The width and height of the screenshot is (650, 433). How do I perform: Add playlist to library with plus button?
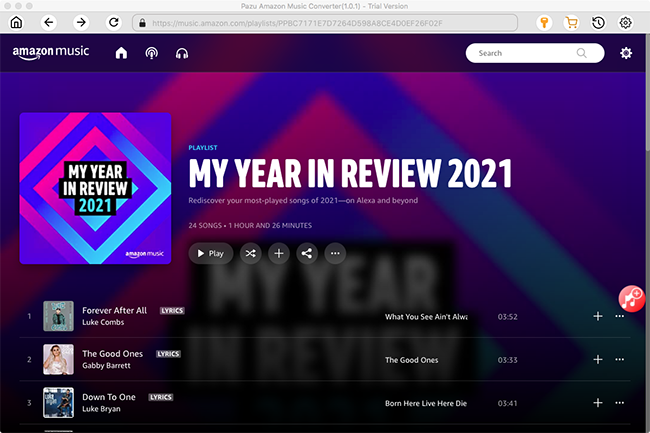click(279, 253)
